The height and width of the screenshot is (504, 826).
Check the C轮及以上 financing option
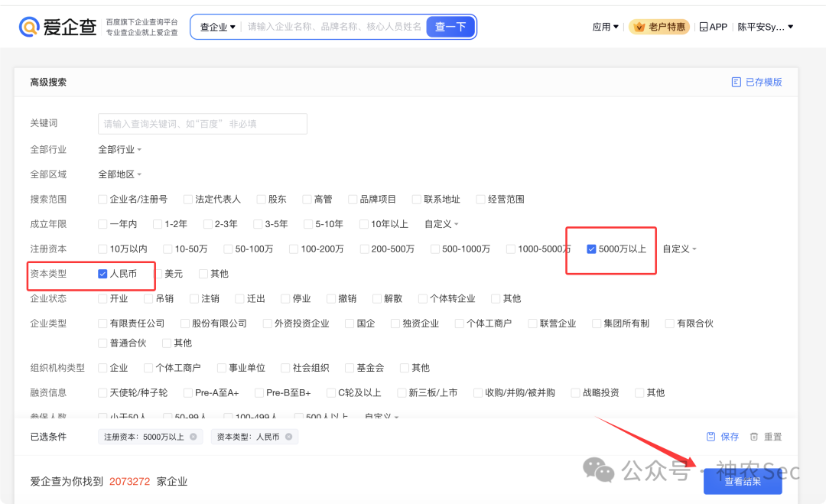tap(331, 393)
